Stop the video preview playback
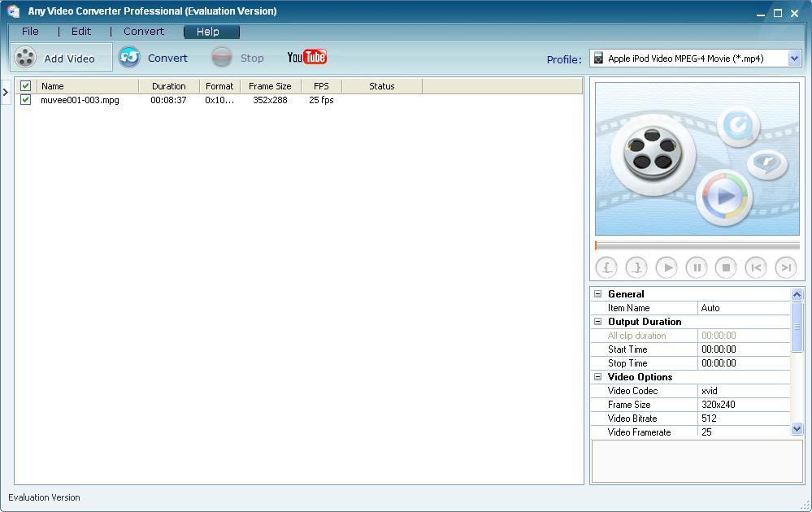 [x=726, y=267]
